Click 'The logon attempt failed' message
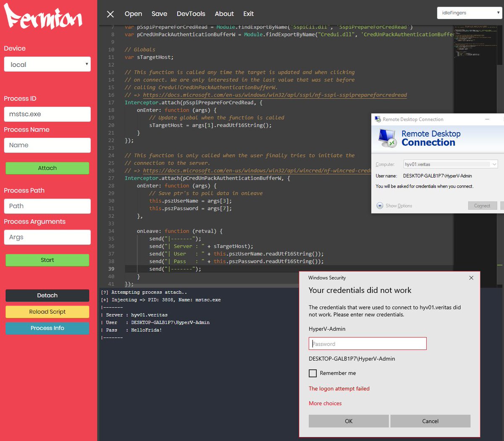Viewport: 504px width, 441px height. 339,389
